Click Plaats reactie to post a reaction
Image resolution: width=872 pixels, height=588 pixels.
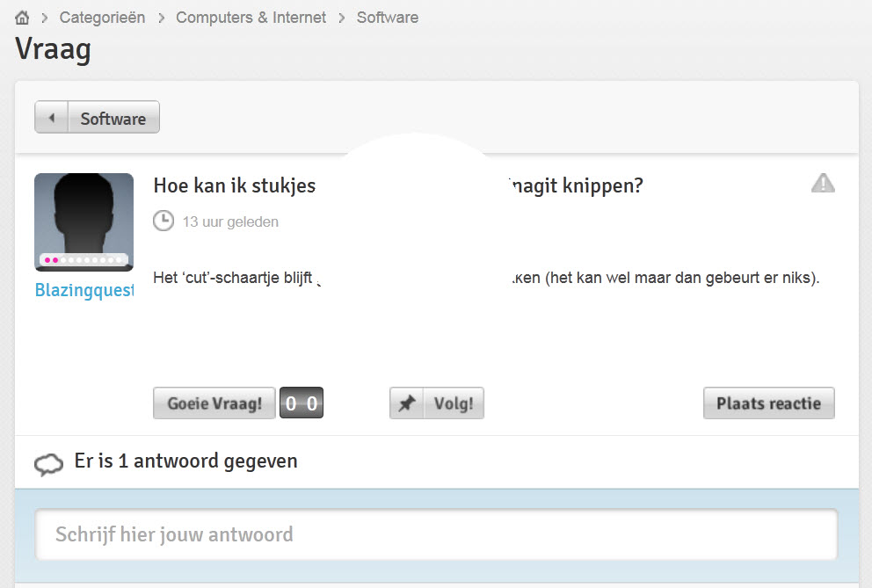[768, 403]
